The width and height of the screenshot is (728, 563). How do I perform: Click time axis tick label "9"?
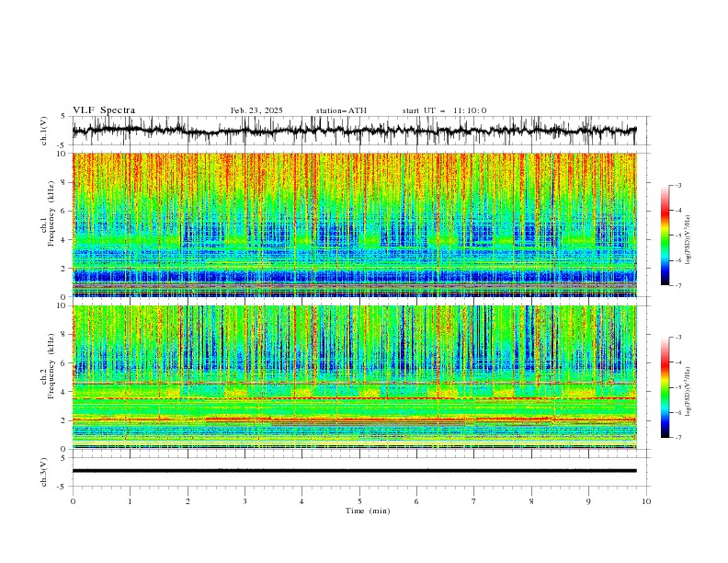pyautogui.click(x=588, y=501)
